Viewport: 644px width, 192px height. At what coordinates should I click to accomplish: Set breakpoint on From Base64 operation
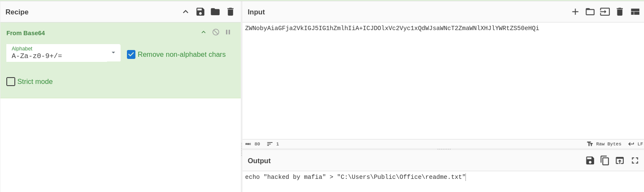(228, 32)
